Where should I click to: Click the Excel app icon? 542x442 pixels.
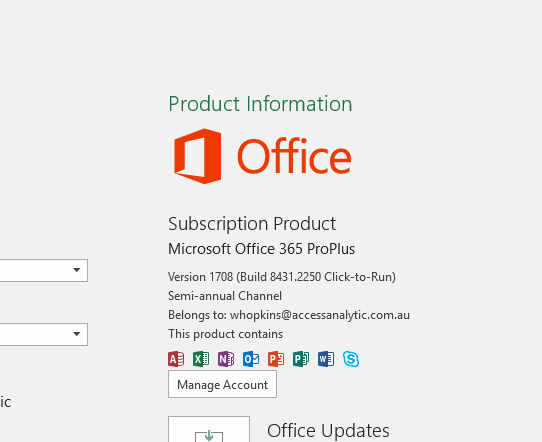(x=201, y=359)
